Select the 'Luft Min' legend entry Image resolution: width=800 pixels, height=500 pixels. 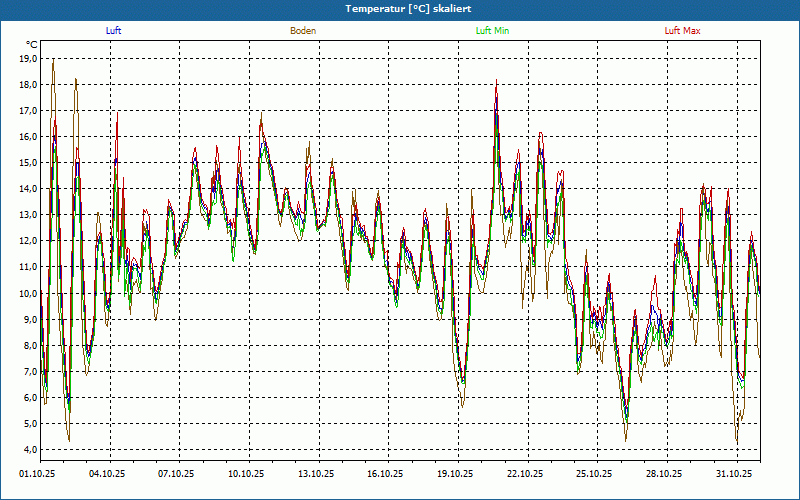point(492,31)
